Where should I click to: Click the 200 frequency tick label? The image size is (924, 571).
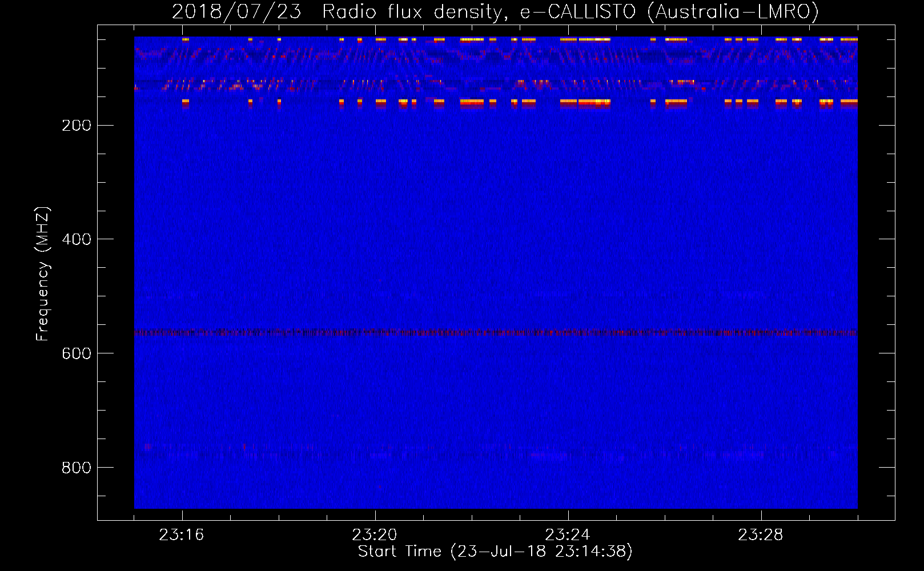tap(77, 125)
